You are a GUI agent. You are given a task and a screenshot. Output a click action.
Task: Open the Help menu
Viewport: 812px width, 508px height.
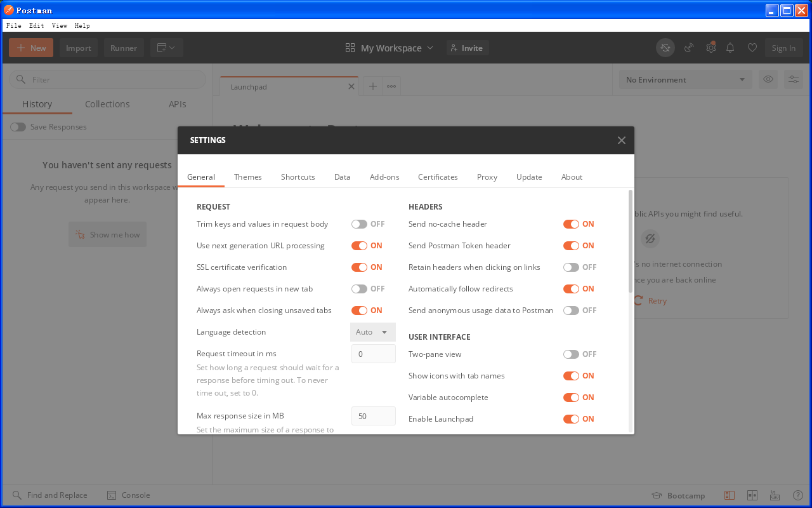pos(82,25)
